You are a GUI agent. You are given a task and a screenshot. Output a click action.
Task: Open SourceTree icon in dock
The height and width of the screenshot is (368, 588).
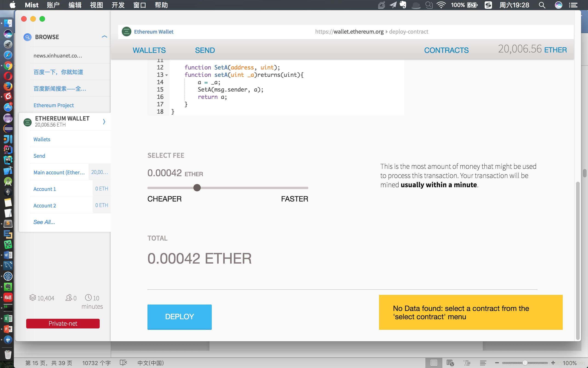(x=8, y=276)
